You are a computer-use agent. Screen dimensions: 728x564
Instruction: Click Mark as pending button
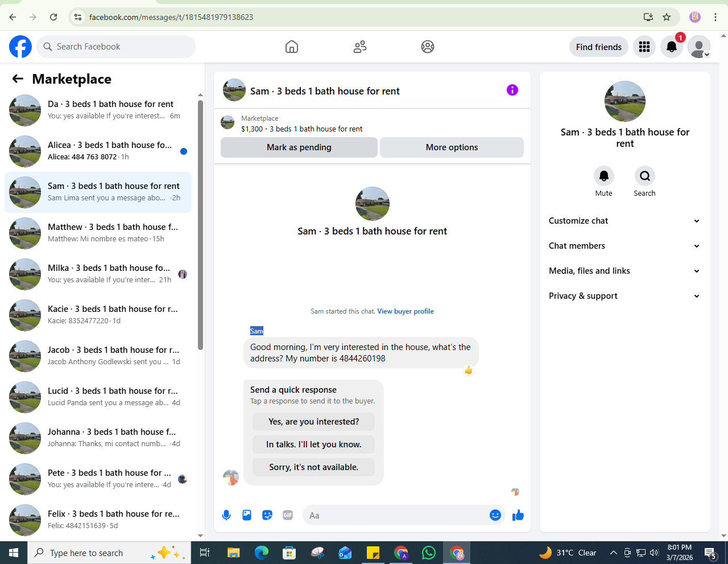coord(299,147)
